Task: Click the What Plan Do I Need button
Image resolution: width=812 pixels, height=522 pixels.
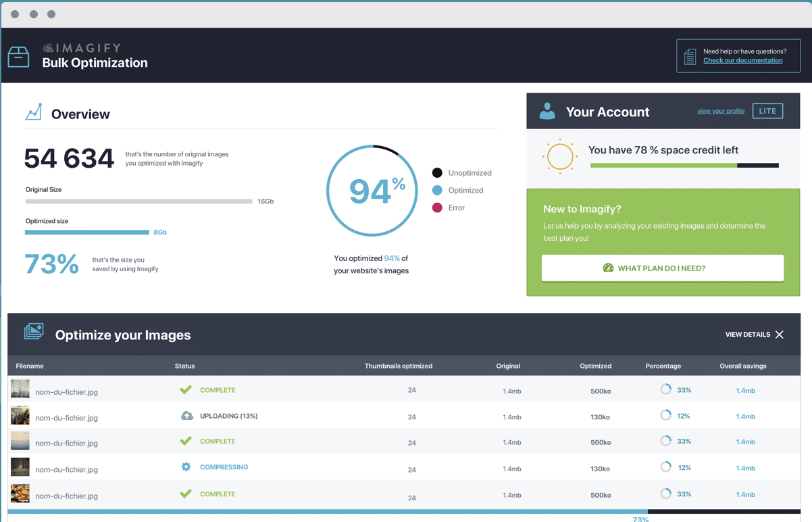Action: pos(662,268)
